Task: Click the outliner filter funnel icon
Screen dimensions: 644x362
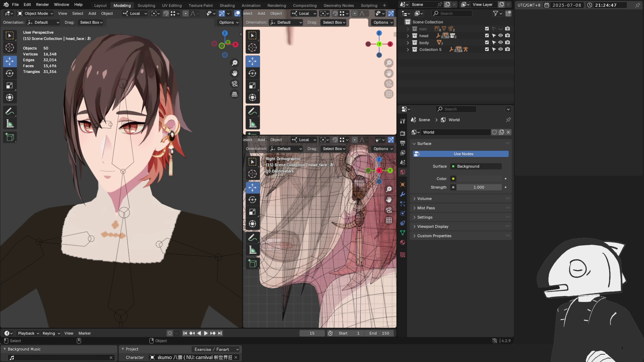Action: (495, 13)
